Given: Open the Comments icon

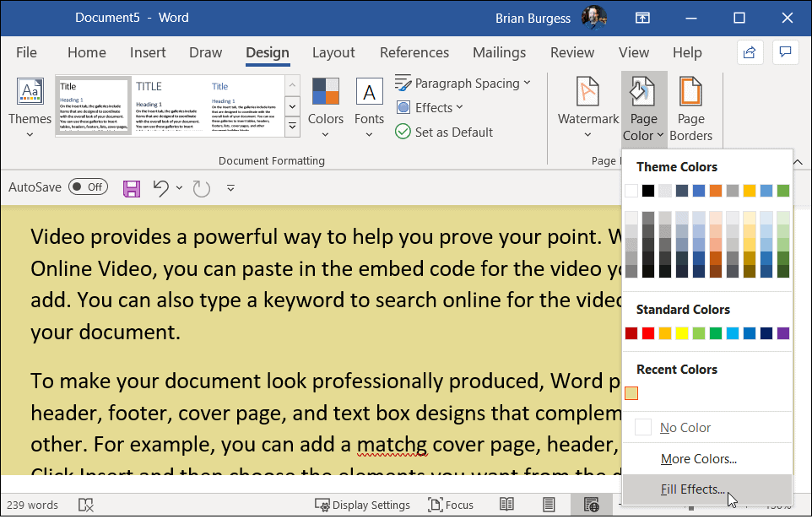Looking at the screenshot, I should [786, 52].
